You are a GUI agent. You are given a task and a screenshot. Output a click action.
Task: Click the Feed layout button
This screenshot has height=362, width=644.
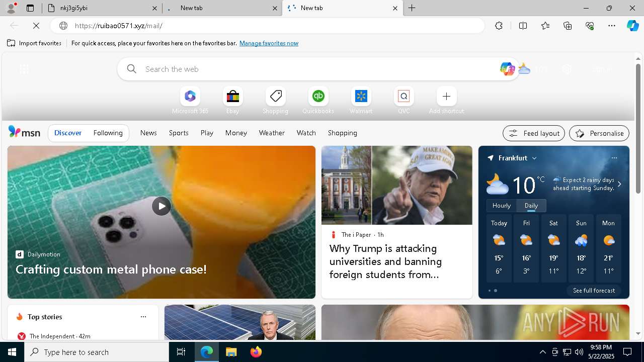point(534,133)
